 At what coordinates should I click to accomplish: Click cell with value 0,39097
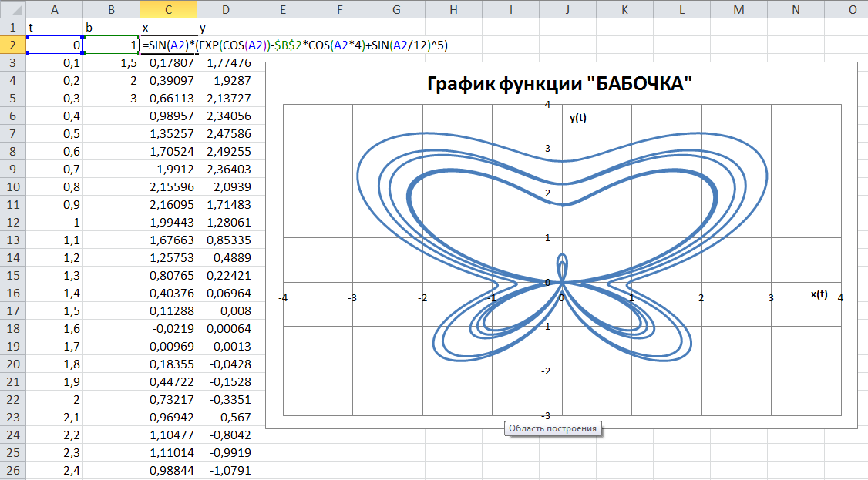tap(168, 81)
